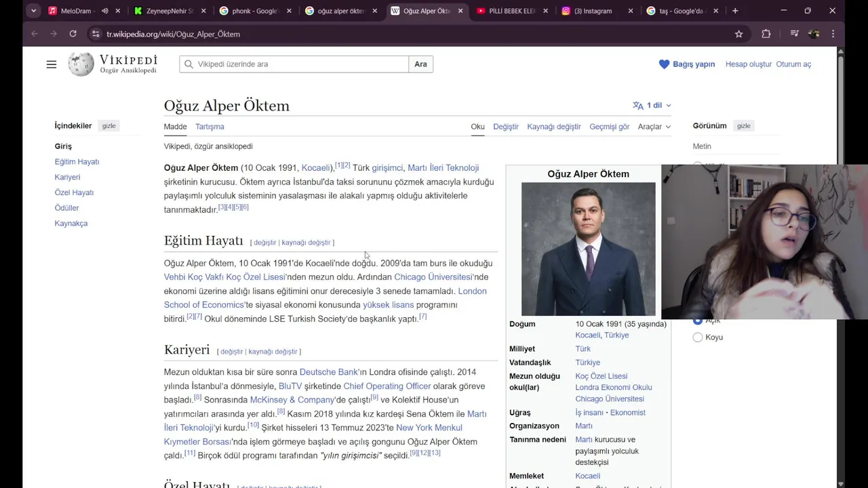This screenshot has width=868, height=488.
Task: Select the Kaynağı değiştir tab
Action: [554, 127]
